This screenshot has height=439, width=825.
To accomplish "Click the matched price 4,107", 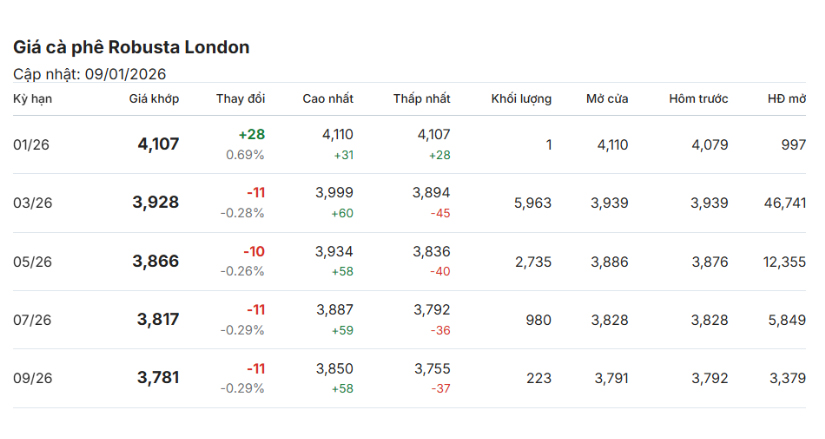I will tap(158, 144).
